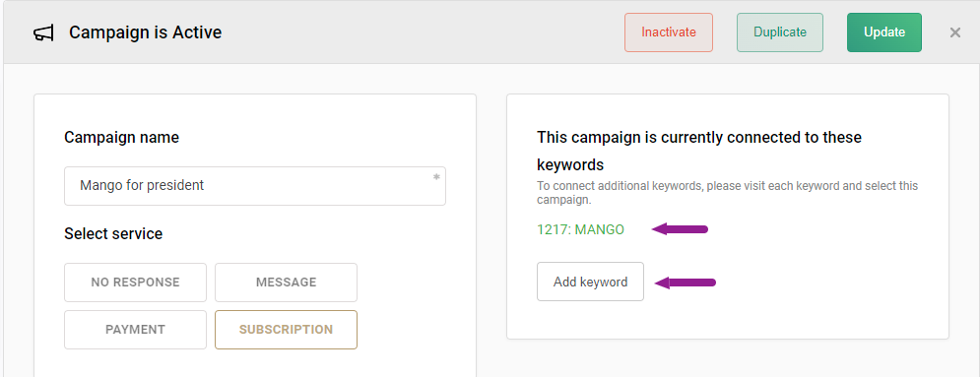Save changes with the Update button
Viewport: 980px width, 377px height.
(x=883, y=32)
